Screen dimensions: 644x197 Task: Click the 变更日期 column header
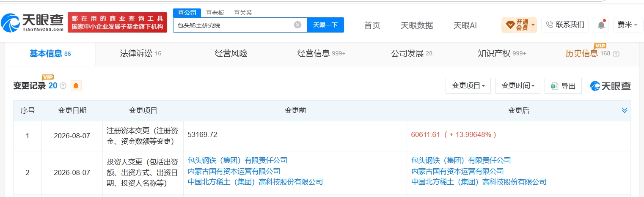pyautogui.click(x=72, y=111)
